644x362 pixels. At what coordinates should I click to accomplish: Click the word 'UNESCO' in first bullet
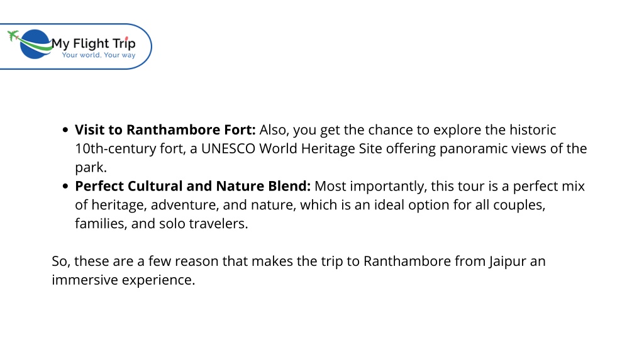[x=228, y=148]
